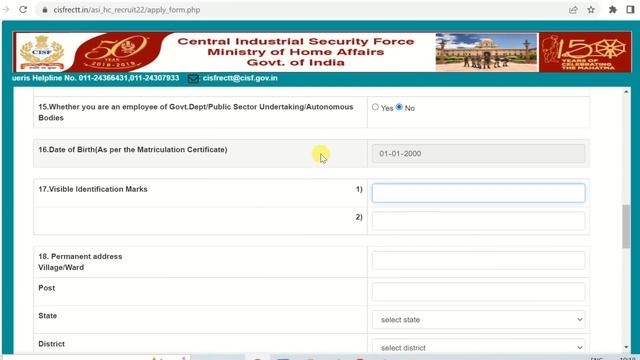Click the CISF emblem logo in the banner

click(x=42, y=52)
